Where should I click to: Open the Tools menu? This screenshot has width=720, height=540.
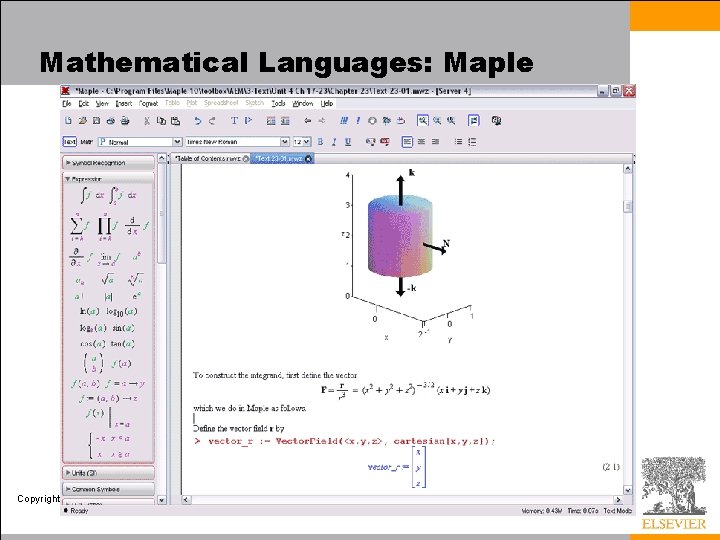[x=278, y=104]
